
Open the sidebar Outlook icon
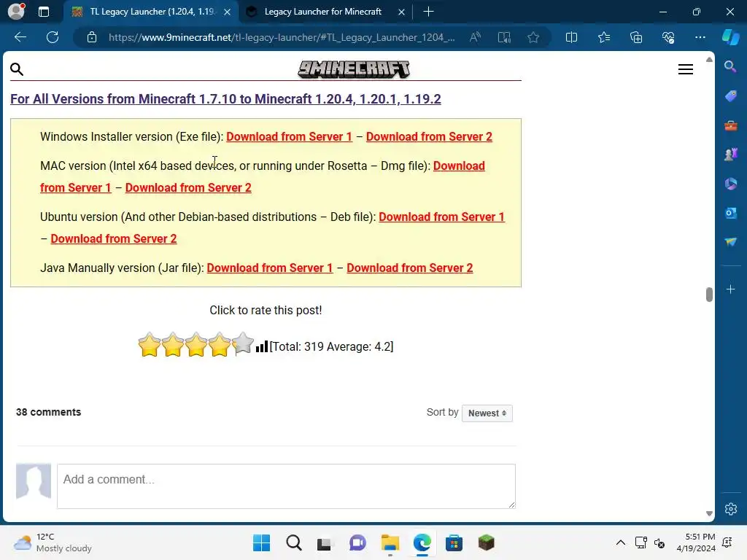[x=730, y=213]
